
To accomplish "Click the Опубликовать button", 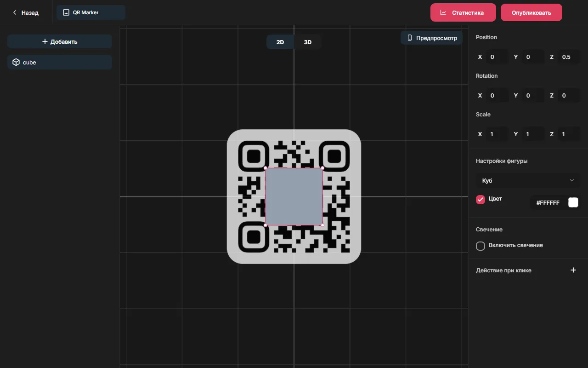I will click(531, 12).
